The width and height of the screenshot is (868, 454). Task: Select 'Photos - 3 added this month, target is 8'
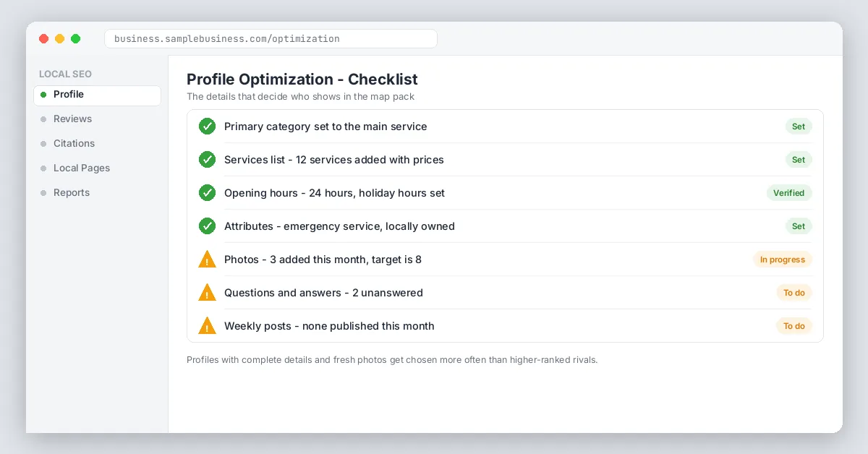[323, 260]
